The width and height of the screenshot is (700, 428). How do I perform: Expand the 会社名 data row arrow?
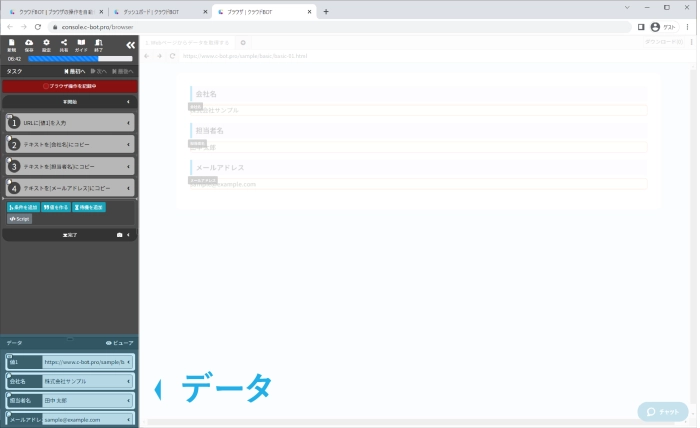[x=129, y=381]
